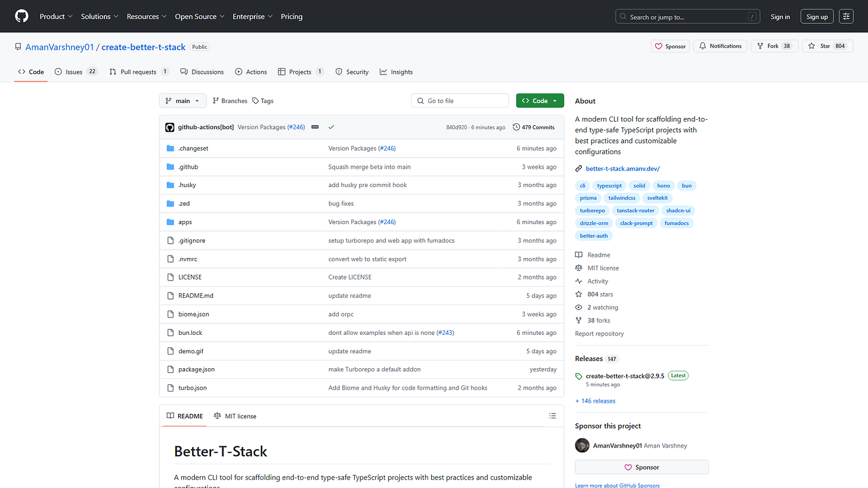Open the + 146 releases link
868x488 pixels.
(x=595, y=401)
